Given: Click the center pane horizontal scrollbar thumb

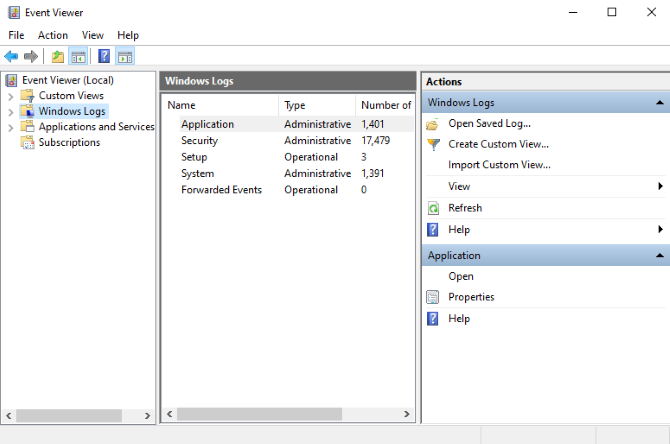Looking at the screenshot, I should click(259, 414).
